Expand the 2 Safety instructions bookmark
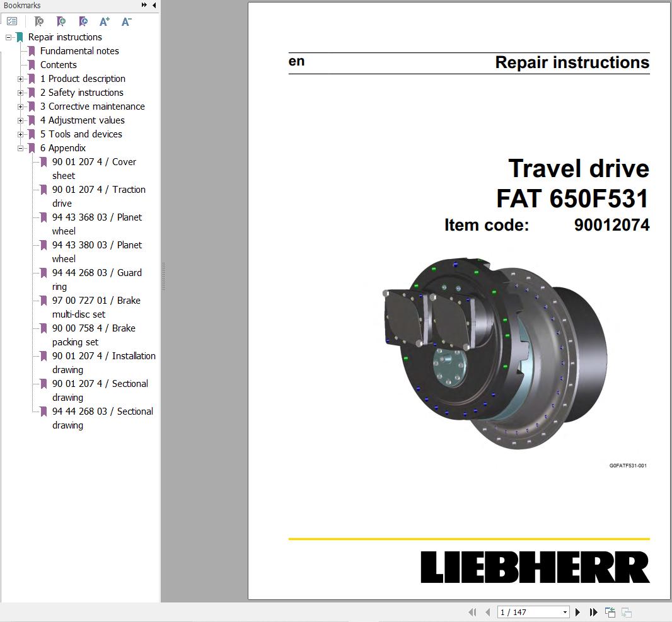This screenshot has height=622, width=672. point(20,93)
